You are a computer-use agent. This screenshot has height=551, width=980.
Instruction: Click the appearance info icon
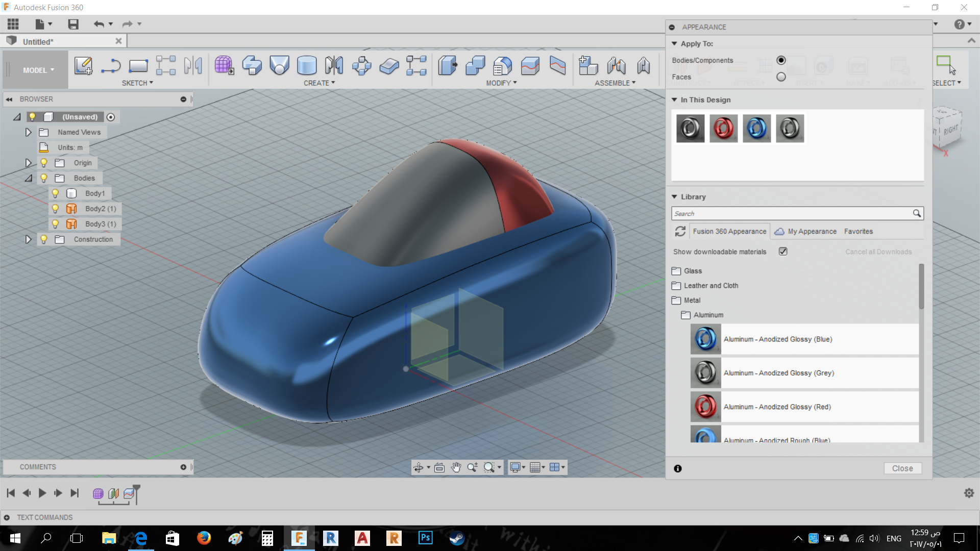coord(678,468)
